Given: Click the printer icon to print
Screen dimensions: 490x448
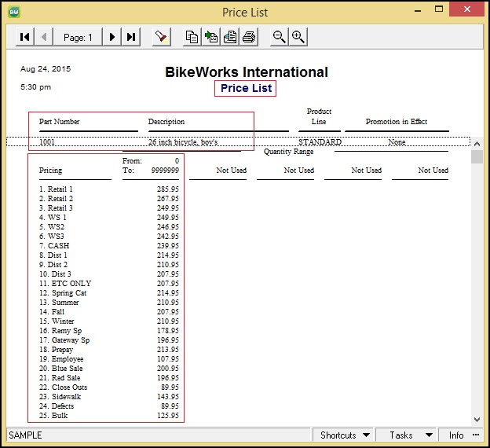Looking at the screenshot, I should tap(249, 37).
